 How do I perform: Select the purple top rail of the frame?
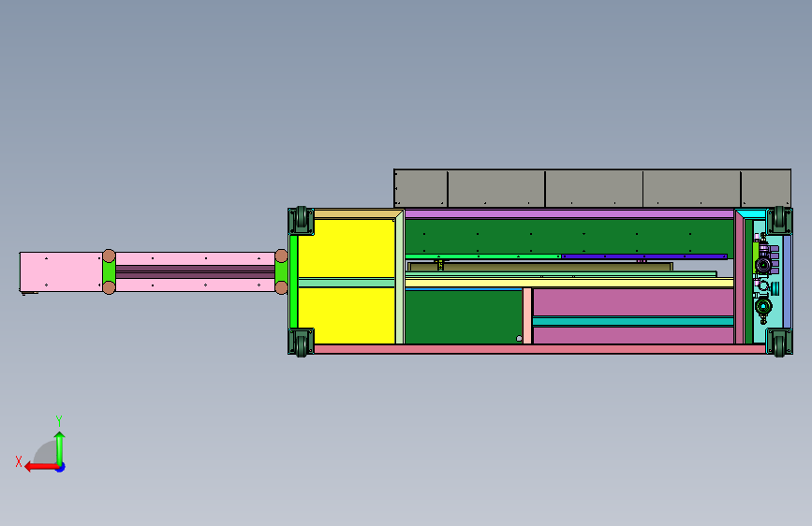tap(568, 213)
